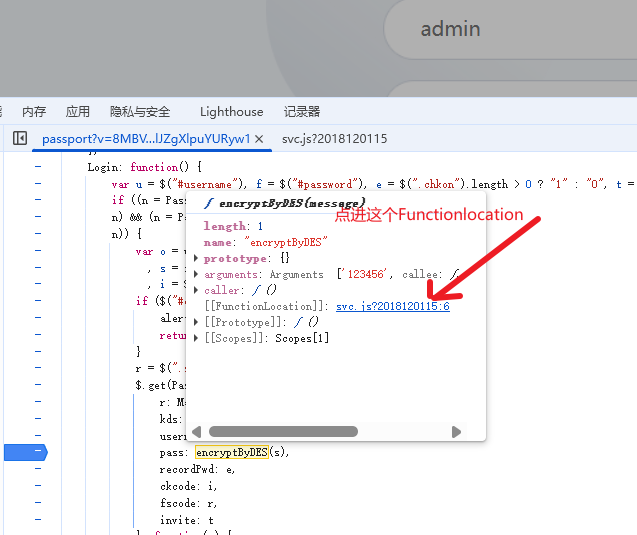Click highlighted encryptByDES in code
This screenshot has height=535, width=637.
click(x=232, y=452)
